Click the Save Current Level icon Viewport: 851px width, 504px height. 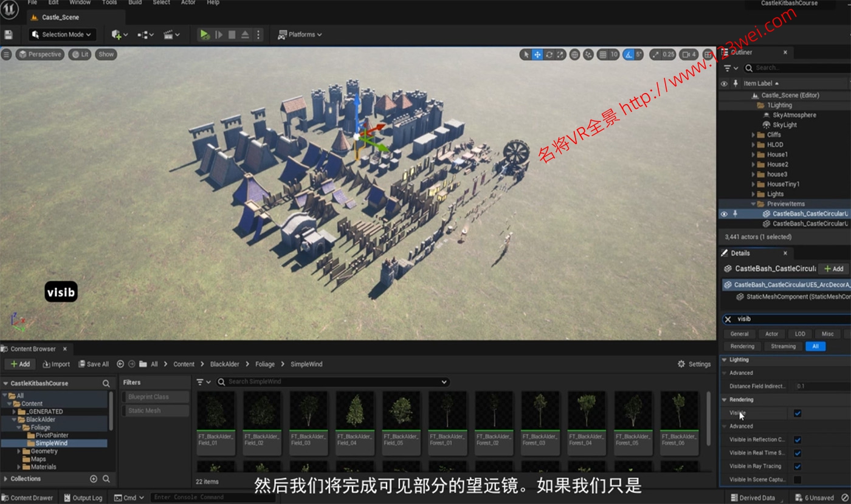[8, 34]
